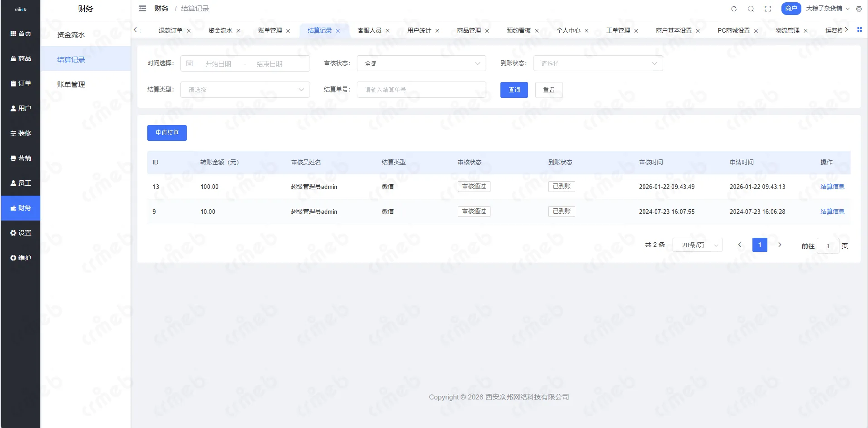868x428 pixels.
Task: Open 结算信息 for record ID 13
Action: (x=832, y=187)
